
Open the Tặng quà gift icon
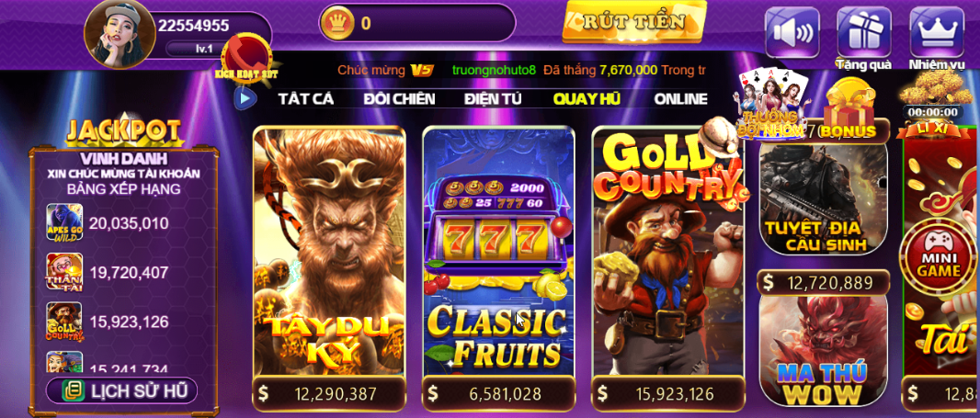864,32
